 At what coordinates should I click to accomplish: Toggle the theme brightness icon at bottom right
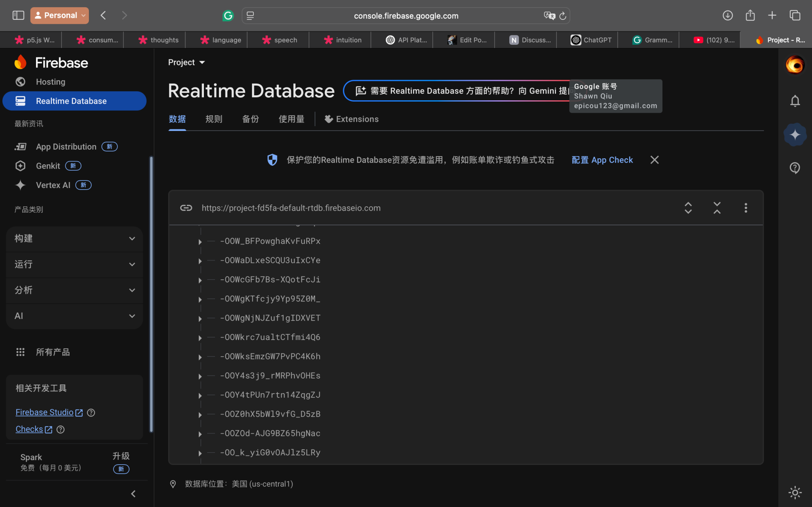pos(795,492)
